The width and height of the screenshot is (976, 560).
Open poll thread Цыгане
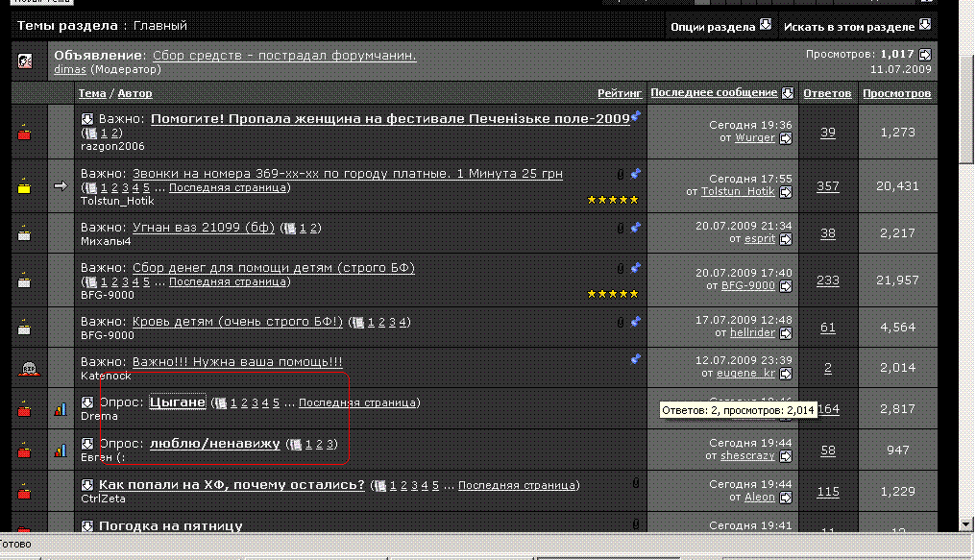(x=178, y=402)
